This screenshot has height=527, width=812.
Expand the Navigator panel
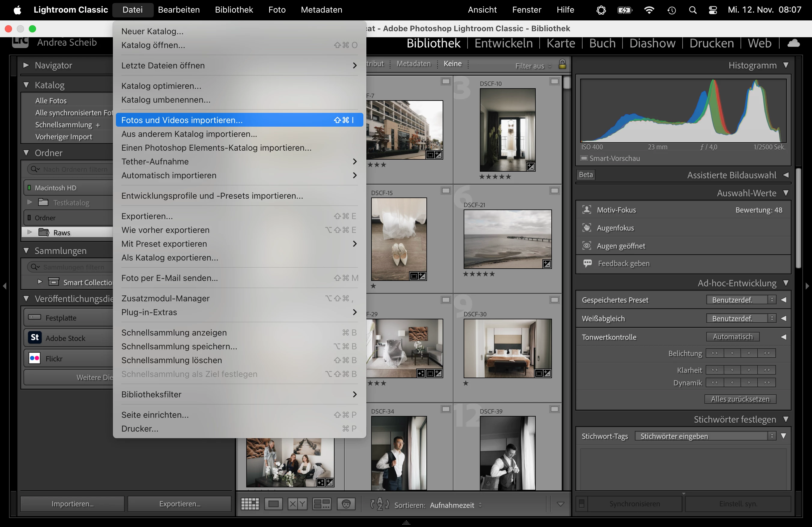pos(26,65)
